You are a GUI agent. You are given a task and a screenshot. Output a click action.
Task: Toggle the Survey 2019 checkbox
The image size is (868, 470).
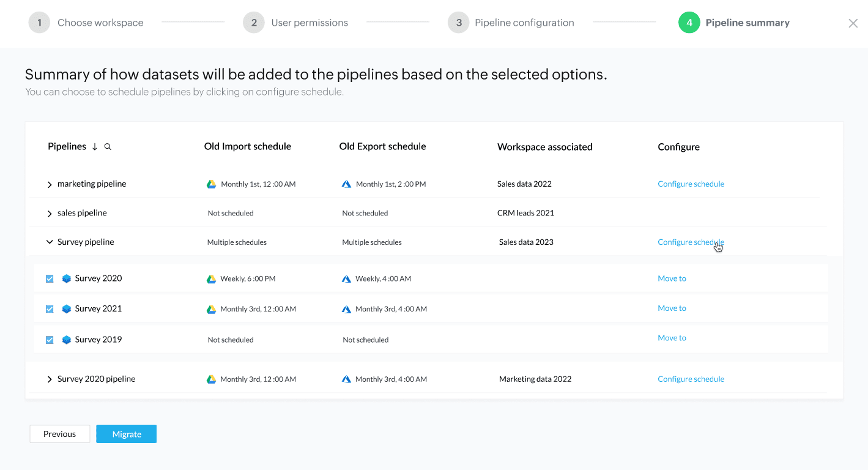coord(50,340)
